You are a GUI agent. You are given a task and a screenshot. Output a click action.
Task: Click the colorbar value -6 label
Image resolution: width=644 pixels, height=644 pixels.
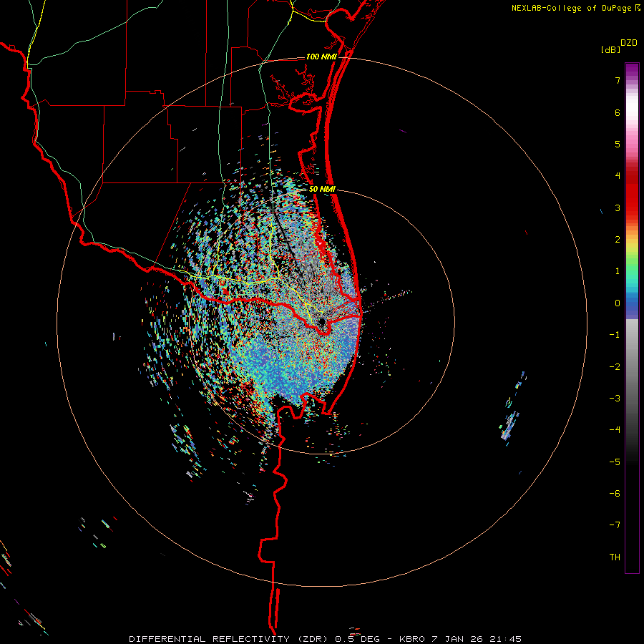click(x=615, y=494)
